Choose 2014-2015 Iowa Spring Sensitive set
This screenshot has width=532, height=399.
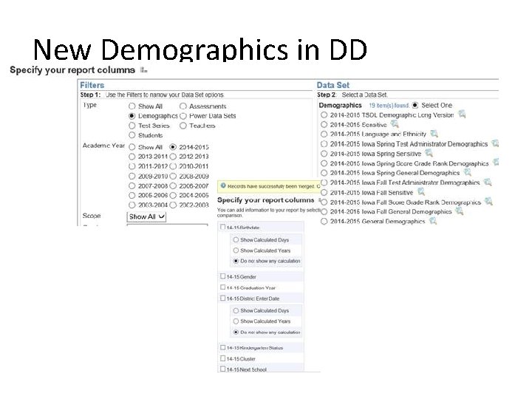coord(324,154)
